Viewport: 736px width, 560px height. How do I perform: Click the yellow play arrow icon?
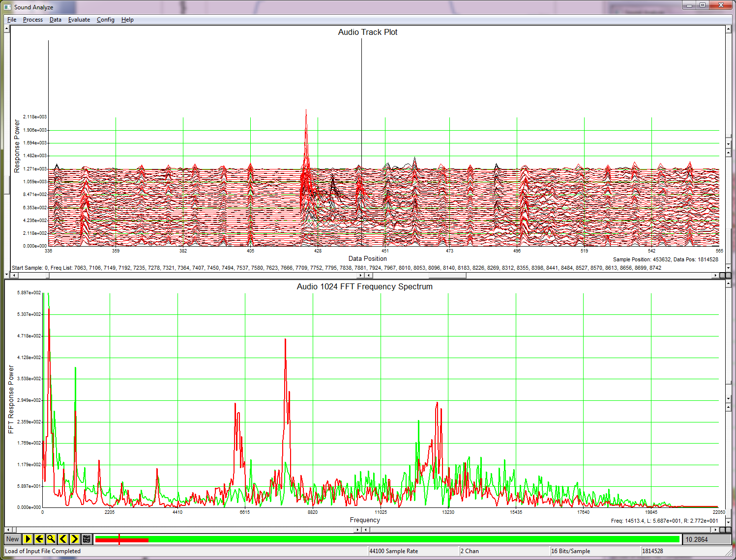[x=28, y=539]
